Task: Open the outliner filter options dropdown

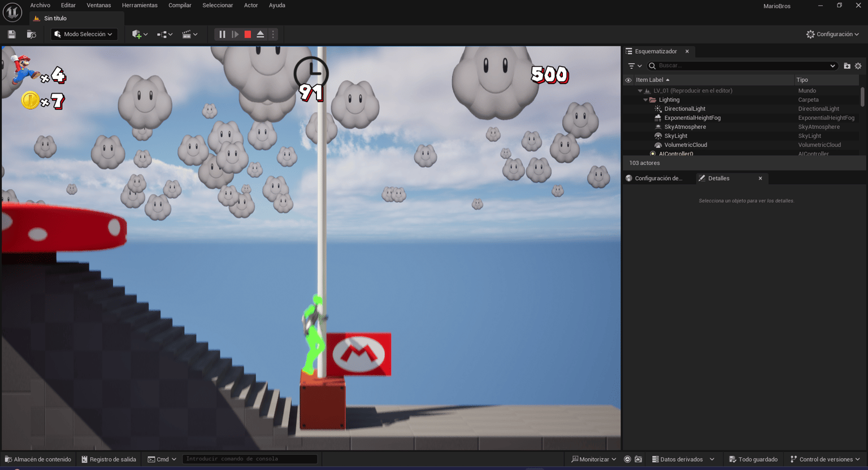Action: 635,66
